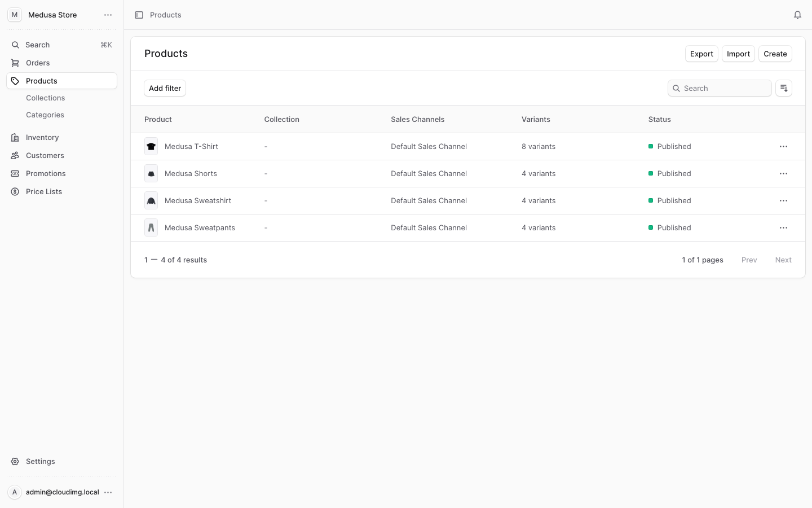
Task: Click the Variants column header
Action: [536, 119]
